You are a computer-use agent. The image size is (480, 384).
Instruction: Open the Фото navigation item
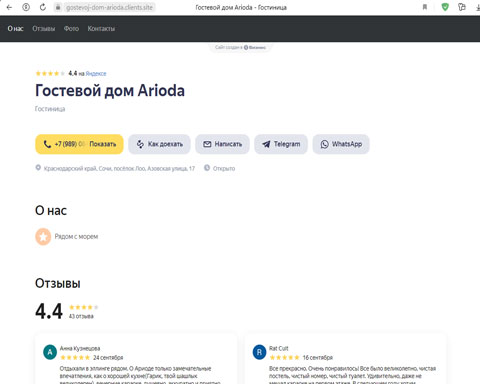tap(71, 29)
